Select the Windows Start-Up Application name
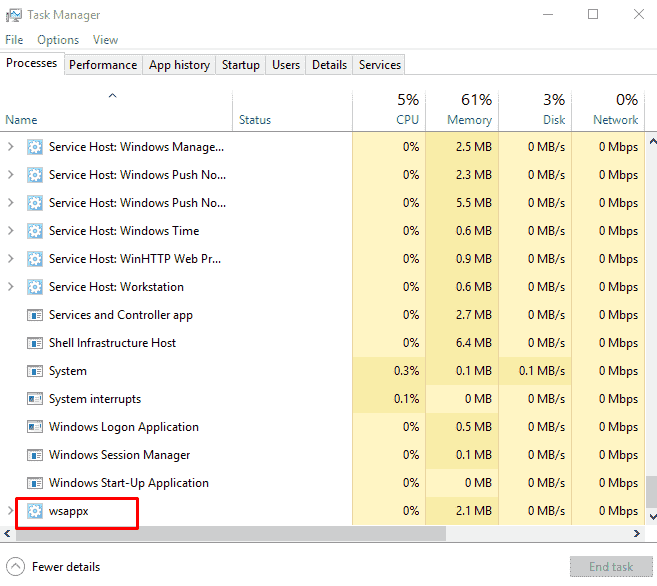657x586 pixels. click(129, 483)
